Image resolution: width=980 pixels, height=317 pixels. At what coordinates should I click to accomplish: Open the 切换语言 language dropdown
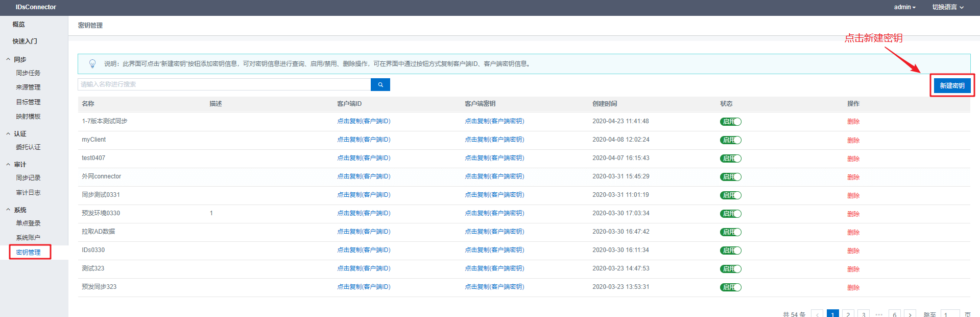947,7
